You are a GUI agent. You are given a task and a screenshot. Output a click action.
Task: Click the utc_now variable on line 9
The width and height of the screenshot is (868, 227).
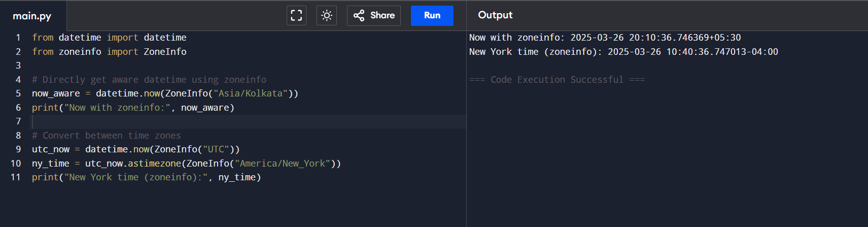tap(51, 149)
